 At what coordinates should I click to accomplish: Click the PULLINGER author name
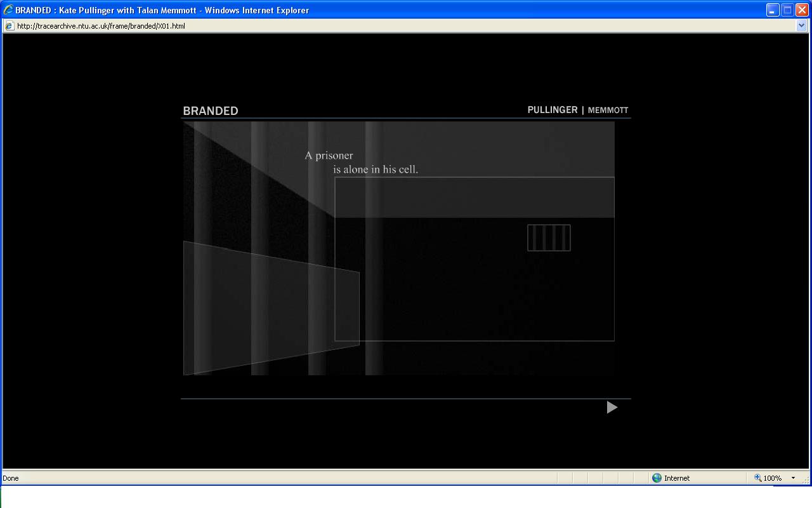click(553, 110)
